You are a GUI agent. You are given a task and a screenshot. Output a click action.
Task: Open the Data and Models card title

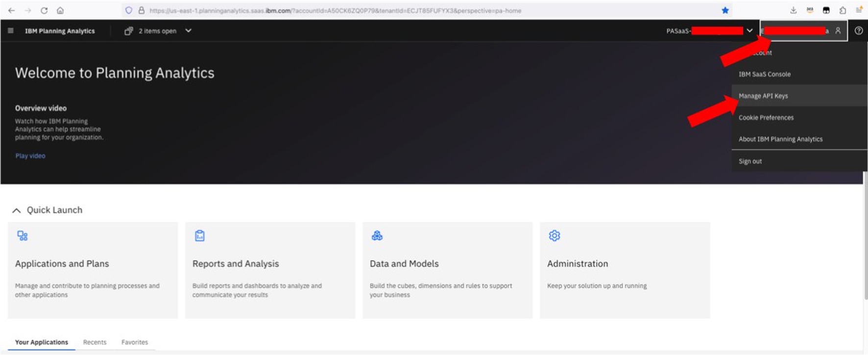point(404,264)
